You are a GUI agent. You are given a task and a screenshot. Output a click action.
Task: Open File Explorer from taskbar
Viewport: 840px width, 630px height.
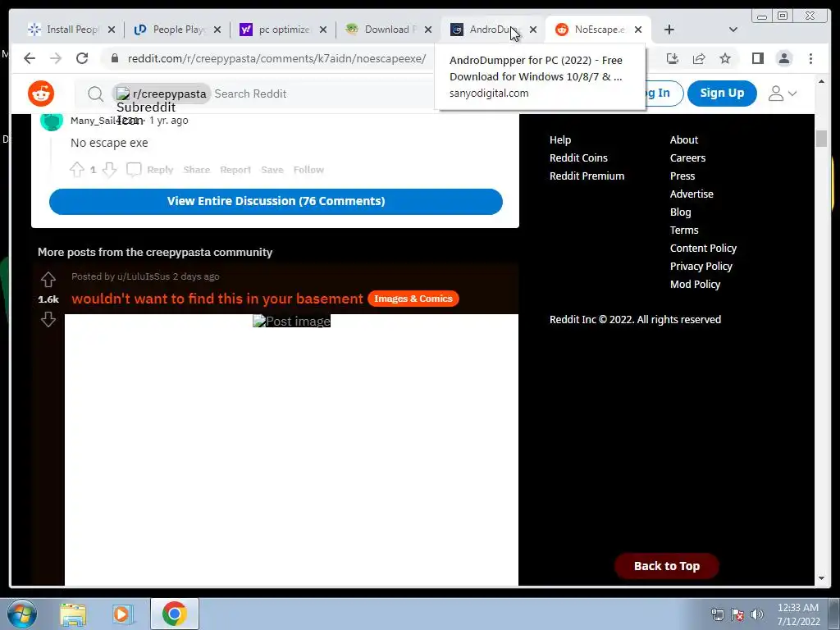click(x=73, y=614)
